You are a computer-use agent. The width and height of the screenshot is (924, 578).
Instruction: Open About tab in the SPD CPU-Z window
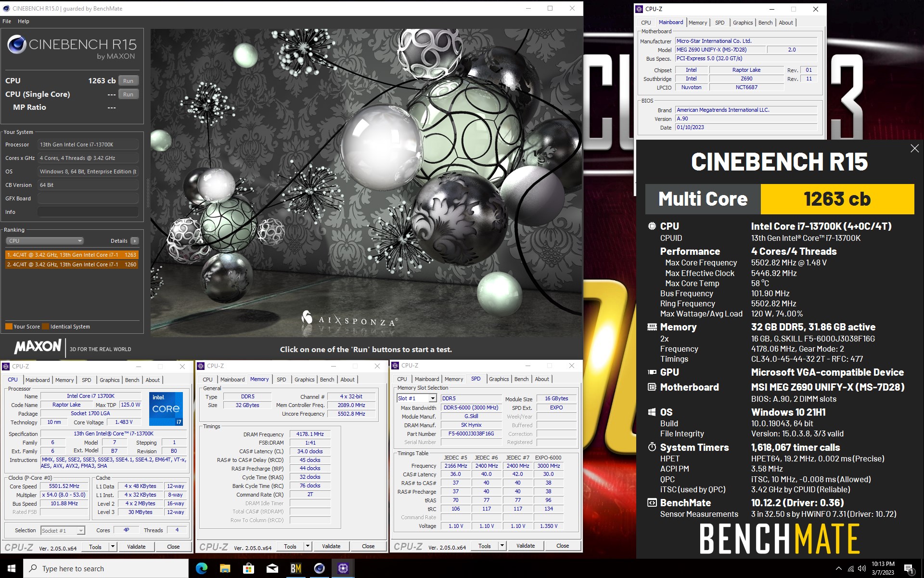coord(542,379)
